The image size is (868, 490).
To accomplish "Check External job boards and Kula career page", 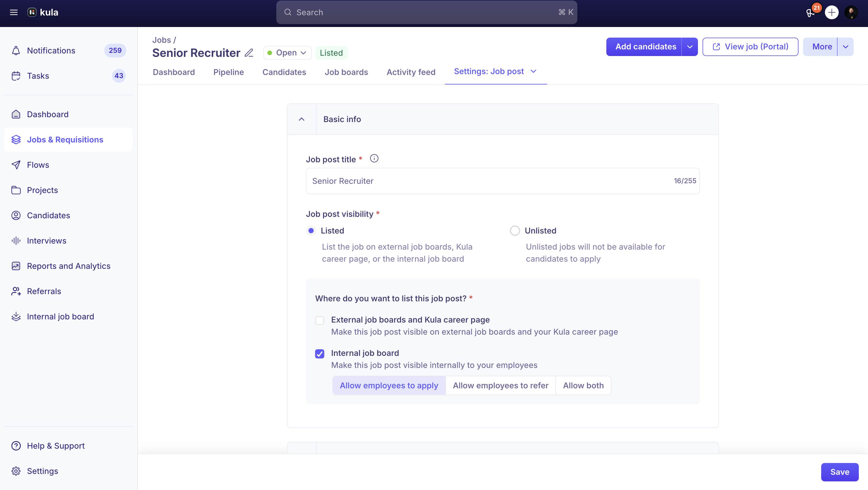I will (x=319, y=320).
